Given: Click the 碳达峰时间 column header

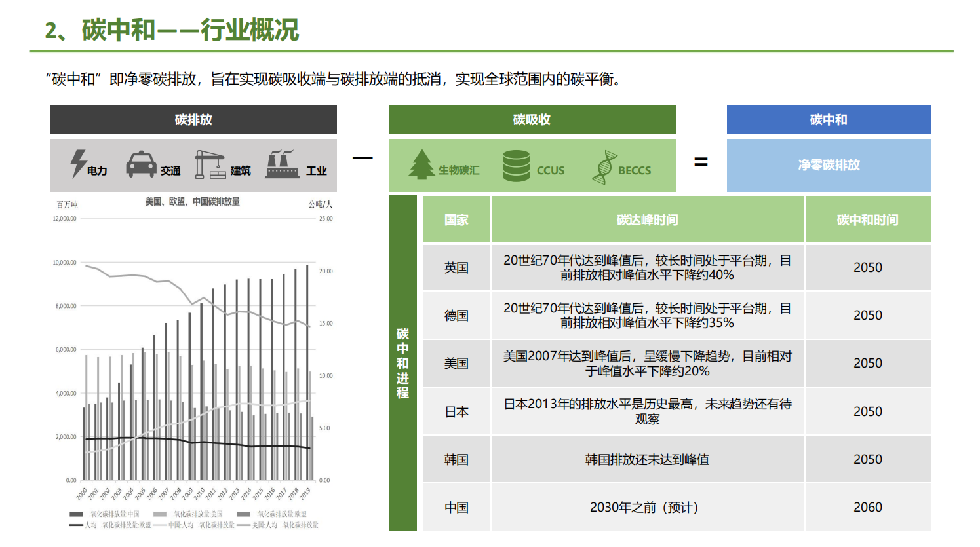Looking at the screenshot, I should click(x=647, y=220).
